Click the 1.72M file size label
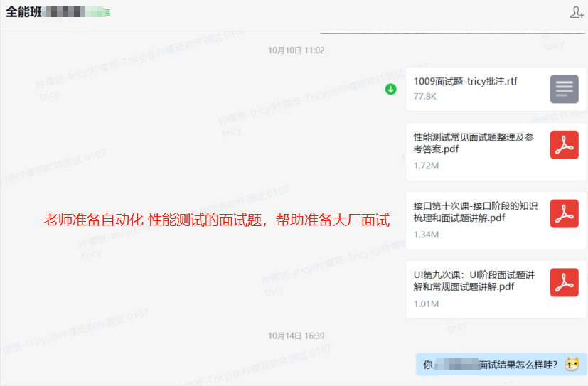Image resolution: width=588 pixels, height=386 pixels. (426, 166)
